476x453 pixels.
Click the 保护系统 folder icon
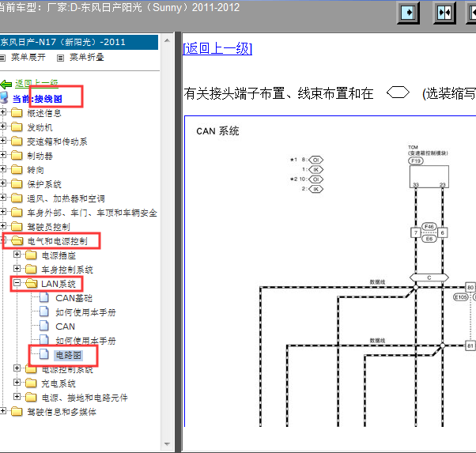pos(17,184)
